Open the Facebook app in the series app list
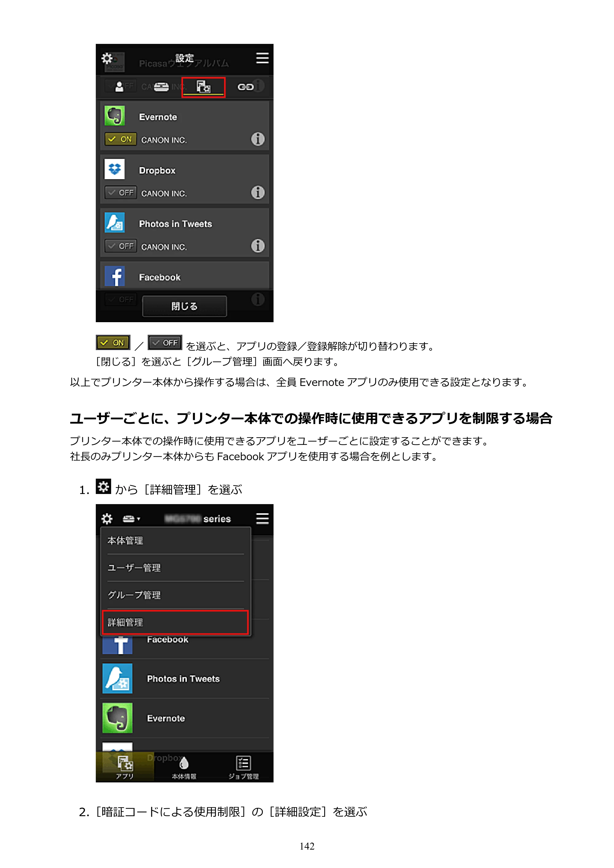The height and width of the screenshot is (868, 614). (185, 644)
